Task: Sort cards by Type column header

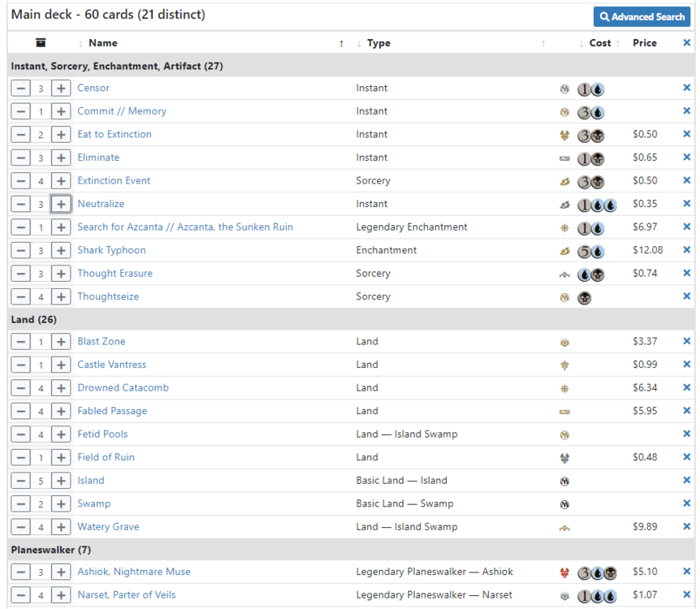Action: click(378, 43)
